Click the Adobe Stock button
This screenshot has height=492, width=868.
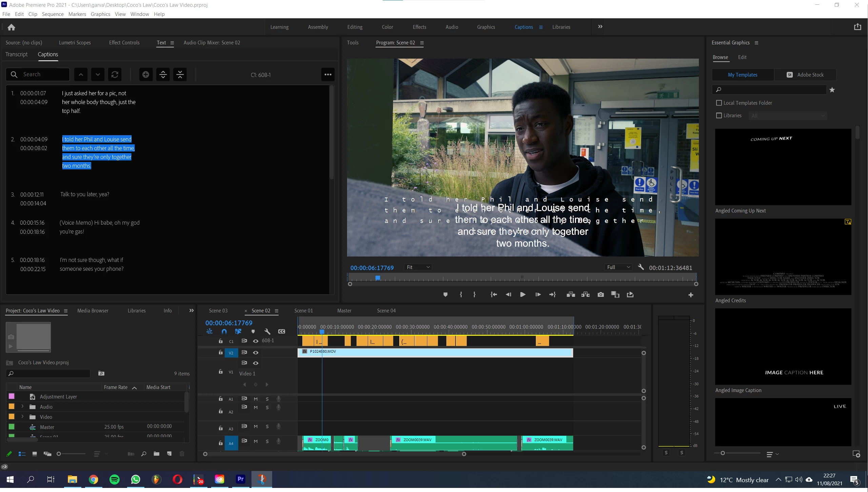pyautogui.click(x=805, y=75)
